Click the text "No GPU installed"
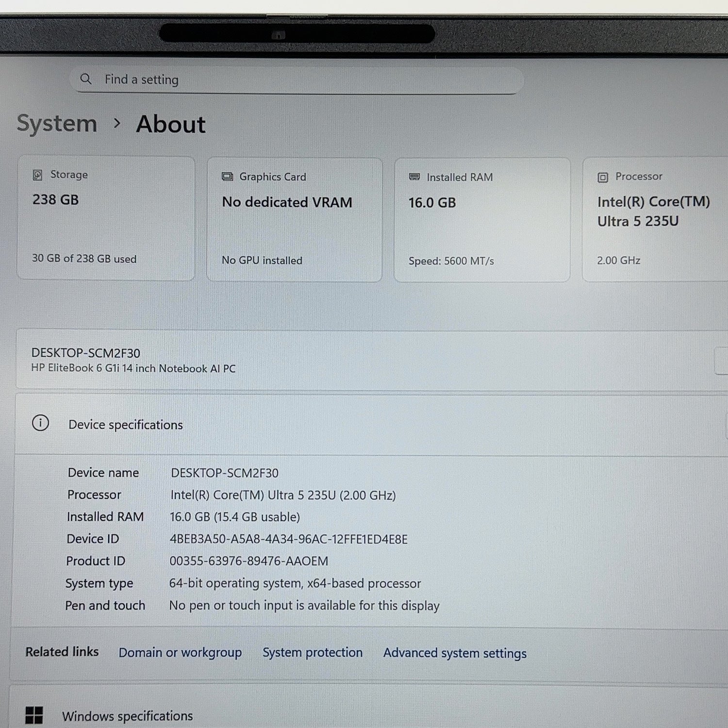 (x=262, y=261)
